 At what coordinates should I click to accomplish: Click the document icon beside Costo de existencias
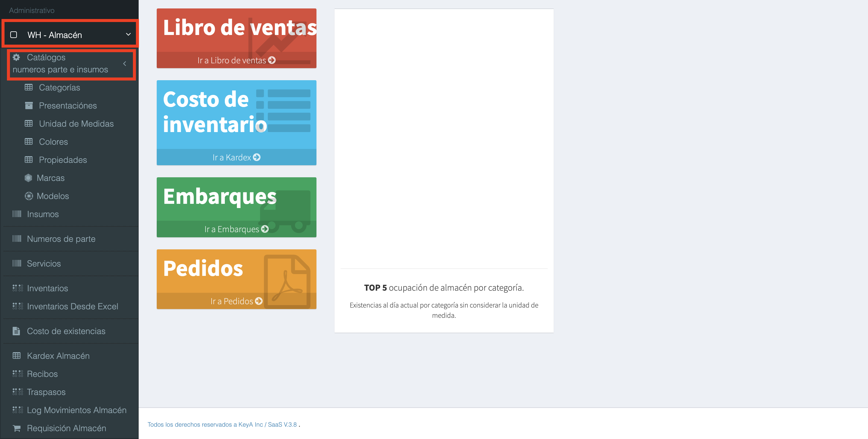tap(16, 331)
